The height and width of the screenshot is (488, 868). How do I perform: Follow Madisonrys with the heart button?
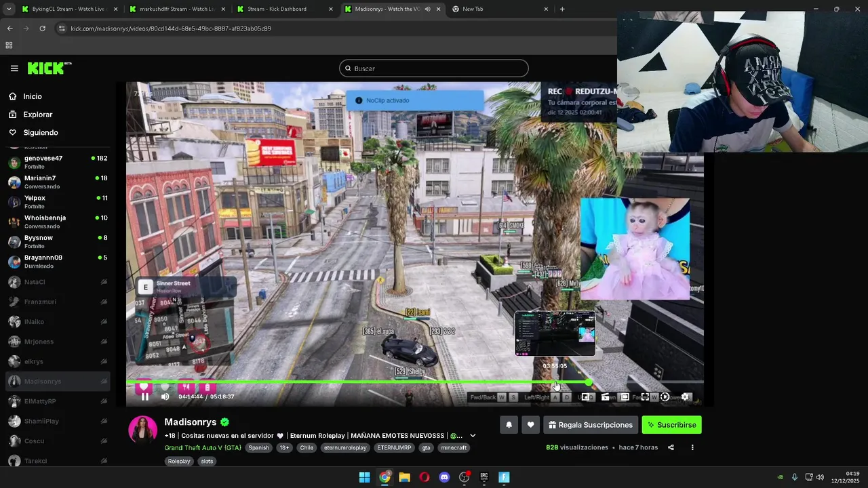[530, 425]
